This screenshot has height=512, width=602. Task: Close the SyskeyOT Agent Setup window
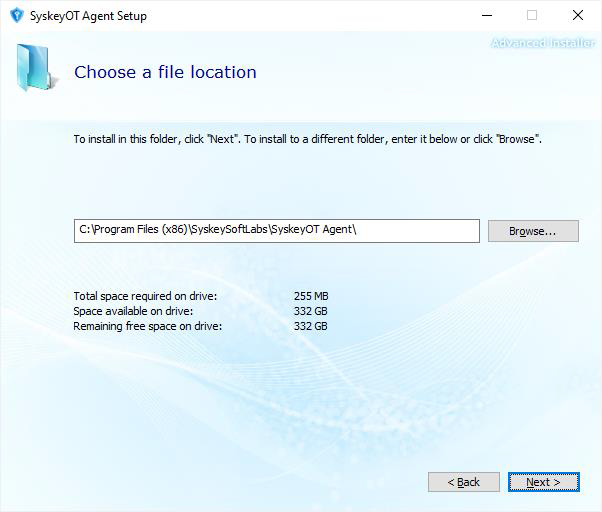[578, 16]
